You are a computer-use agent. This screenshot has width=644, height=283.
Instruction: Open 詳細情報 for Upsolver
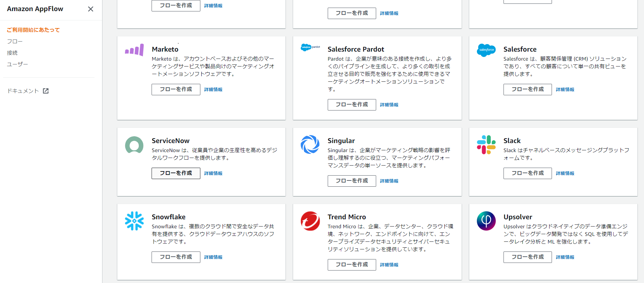[x=565, y=257]
